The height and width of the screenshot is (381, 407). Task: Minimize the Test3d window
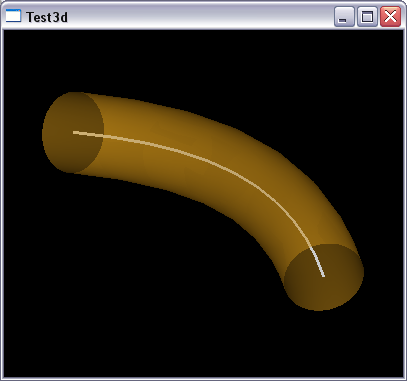pyautogui.click(x=344, y=17)
